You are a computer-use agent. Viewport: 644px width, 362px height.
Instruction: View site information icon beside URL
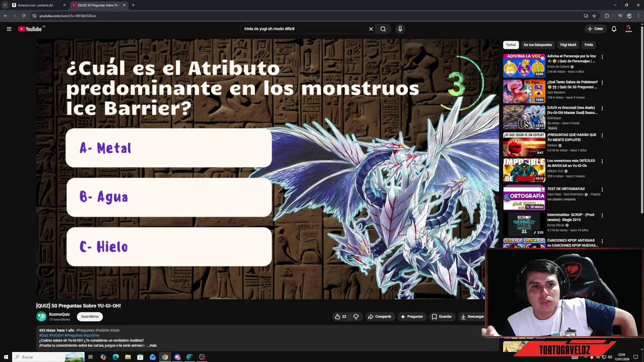point(34,16)
